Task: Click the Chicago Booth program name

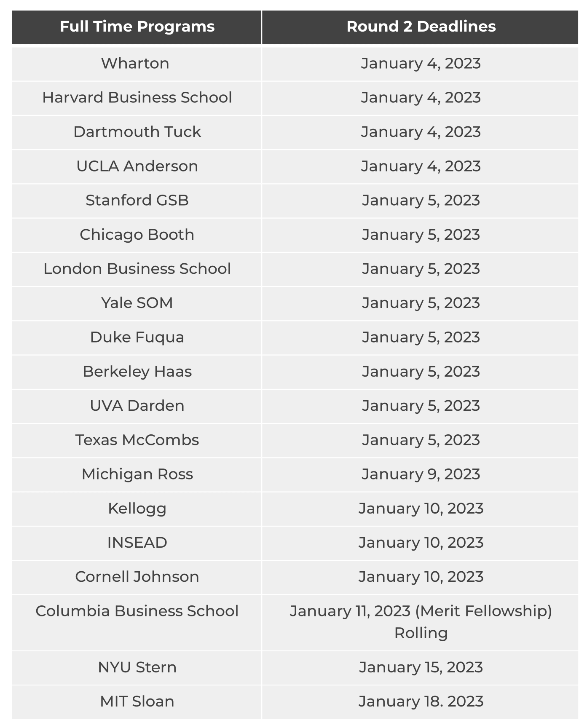Action: pos(137,235)
